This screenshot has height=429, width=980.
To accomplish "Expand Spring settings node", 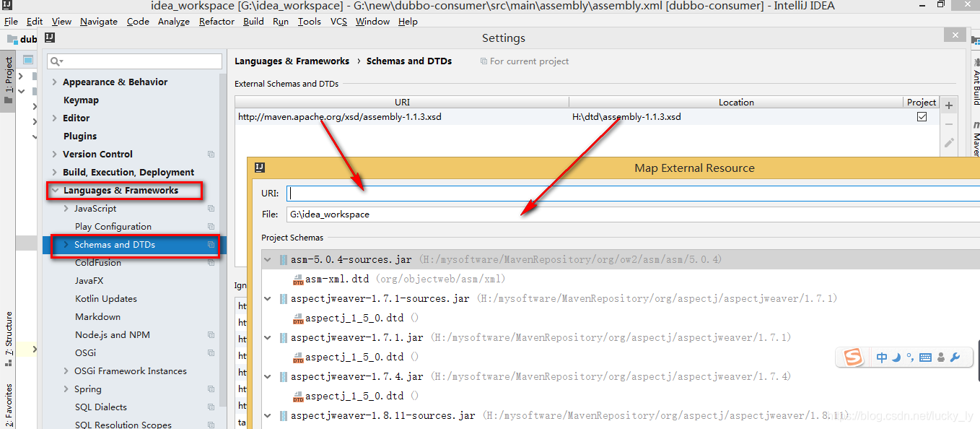I will [x=66, y=389].
